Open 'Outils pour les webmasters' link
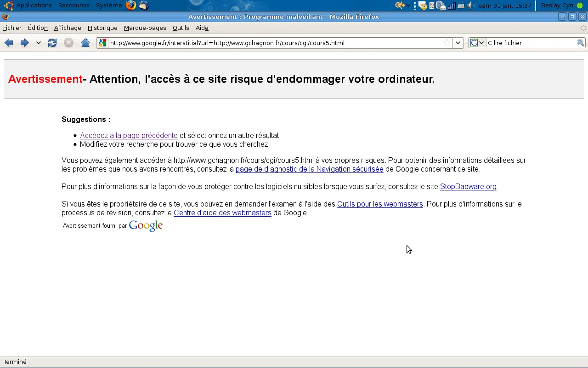The height and width of the screenshot is (368, 588). (x=380, y=204)
